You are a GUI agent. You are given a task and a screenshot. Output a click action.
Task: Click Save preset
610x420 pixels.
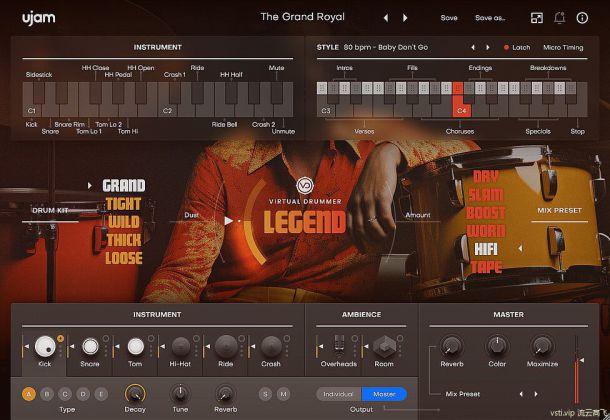pos(449,18)
